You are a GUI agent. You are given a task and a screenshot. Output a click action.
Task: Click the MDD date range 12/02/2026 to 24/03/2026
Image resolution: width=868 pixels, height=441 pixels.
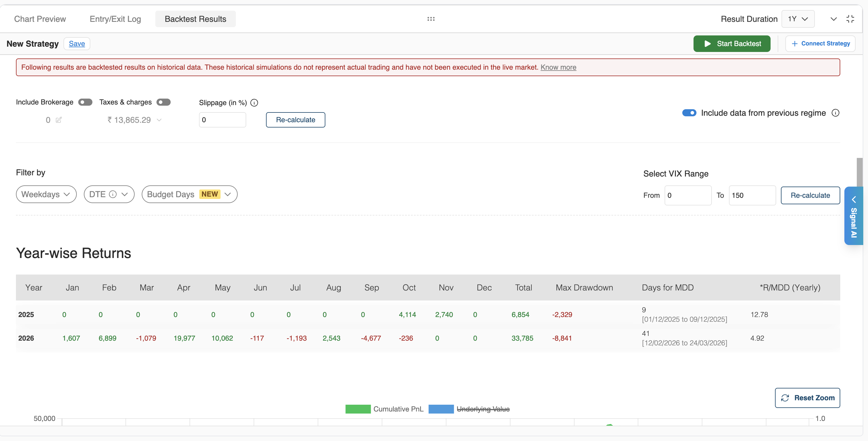[684, 343]
